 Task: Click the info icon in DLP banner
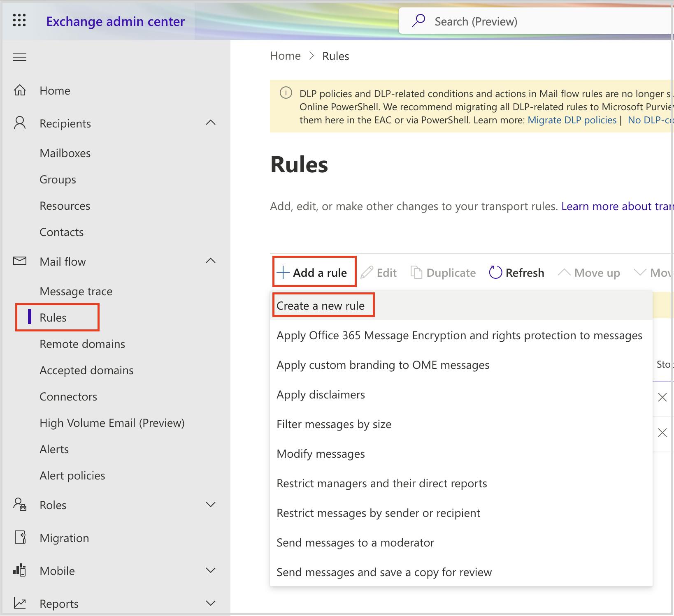tap(286, 93)
